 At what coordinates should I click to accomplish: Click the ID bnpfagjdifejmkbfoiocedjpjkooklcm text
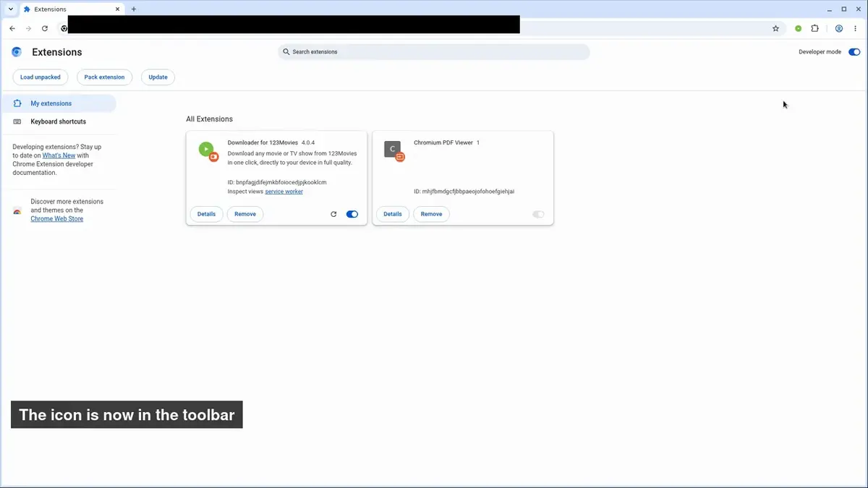pyautogui.click(x=277, y=182)
